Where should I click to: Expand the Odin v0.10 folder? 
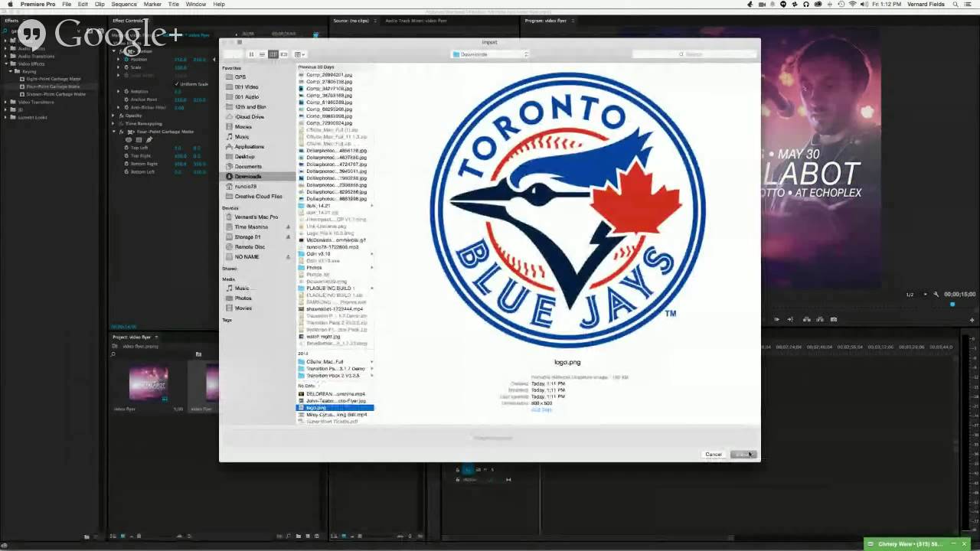[372, 254]
